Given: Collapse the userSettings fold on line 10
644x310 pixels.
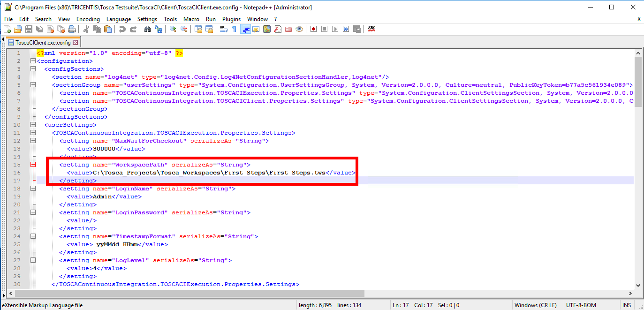Looking at the screenshot, I should (x=33, y=125).
